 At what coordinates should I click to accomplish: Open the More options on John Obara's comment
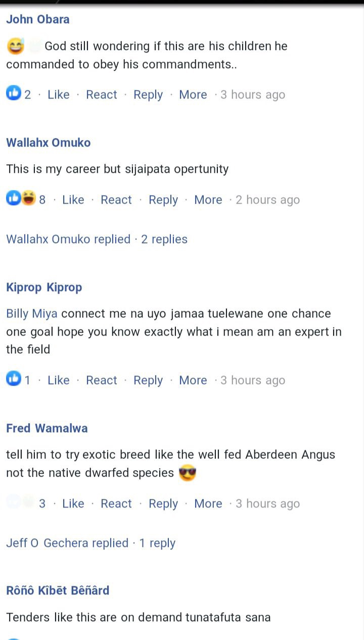(x=193, y=95)
